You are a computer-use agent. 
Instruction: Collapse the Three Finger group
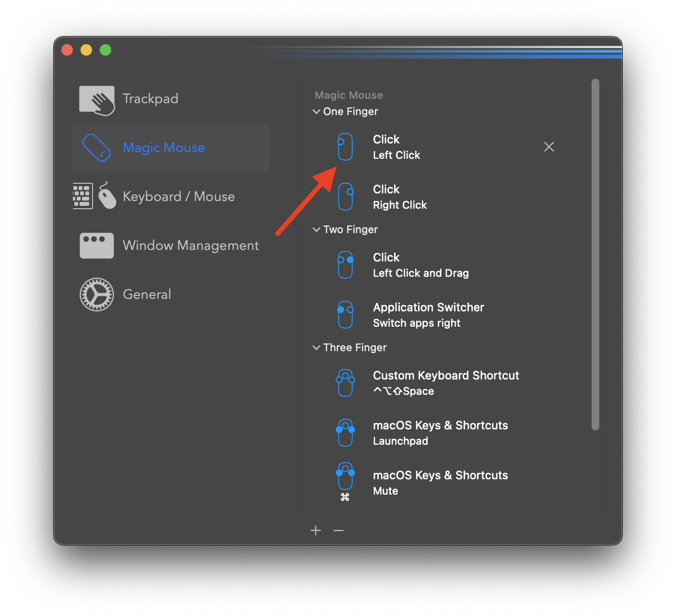click(x=316, y=348)
